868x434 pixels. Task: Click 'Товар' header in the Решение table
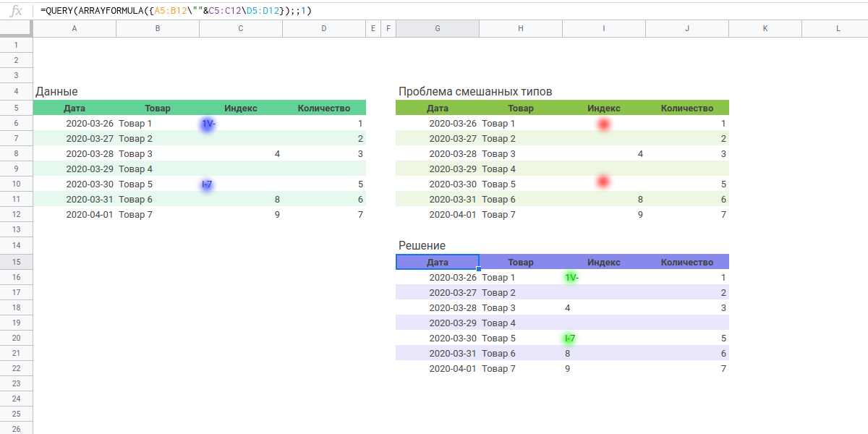[521, 263]
